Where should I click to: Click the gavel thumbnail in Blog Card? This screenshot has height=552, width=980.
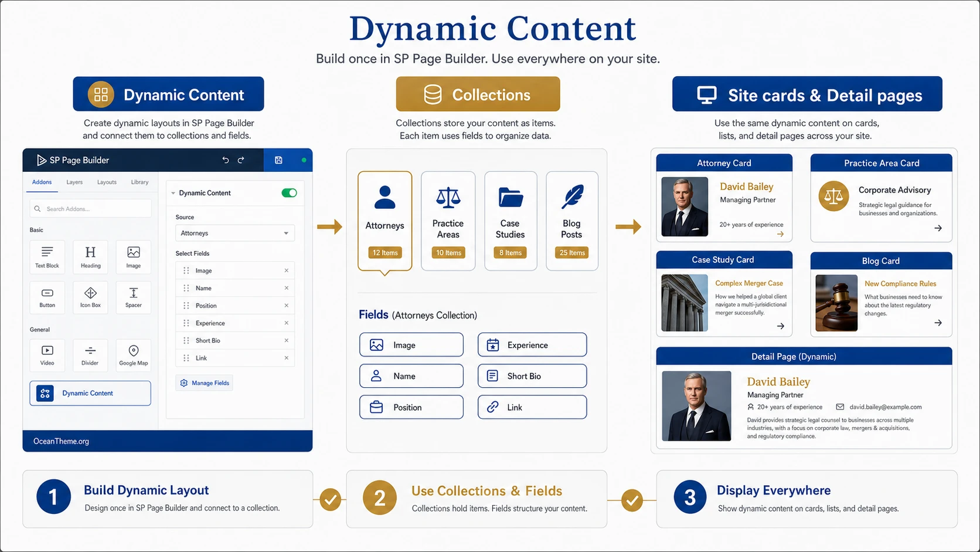coord(836,303)
